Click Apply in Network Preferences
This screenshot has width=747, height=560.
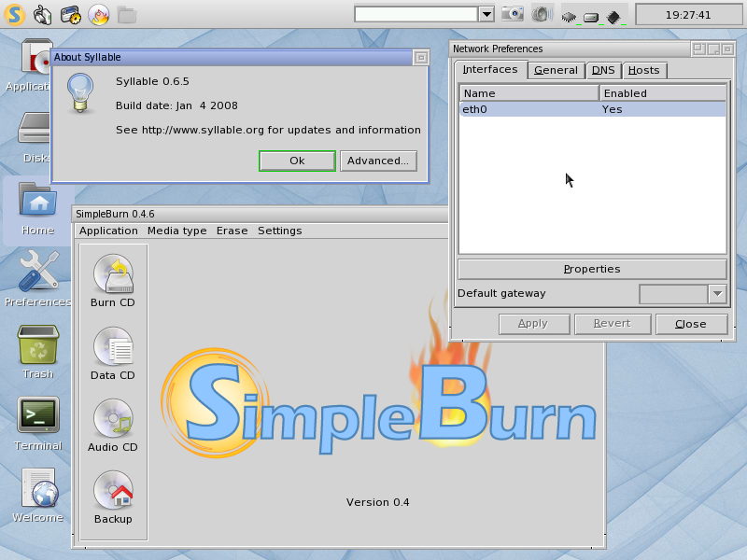[534, 324]
